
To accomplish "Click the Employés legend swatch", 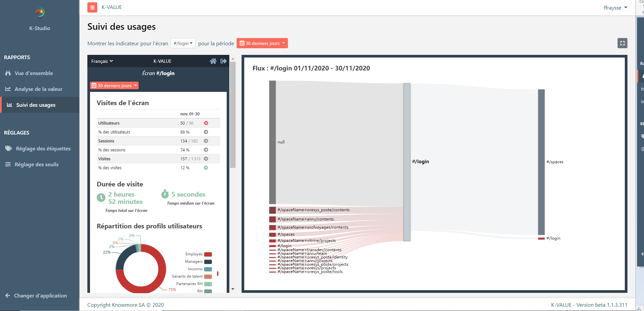I will [x=208, y=254].
